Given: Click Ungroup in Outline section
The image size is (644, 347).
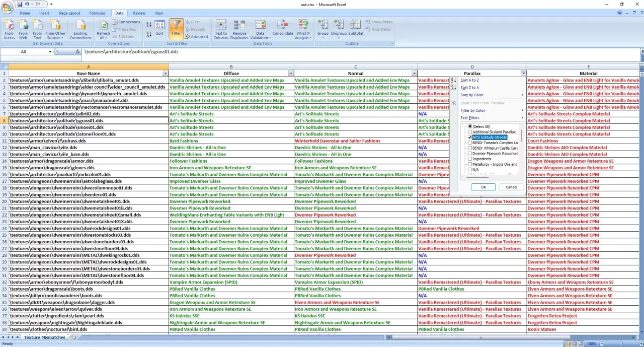Looking at the screenshot, I should point(339,30).
